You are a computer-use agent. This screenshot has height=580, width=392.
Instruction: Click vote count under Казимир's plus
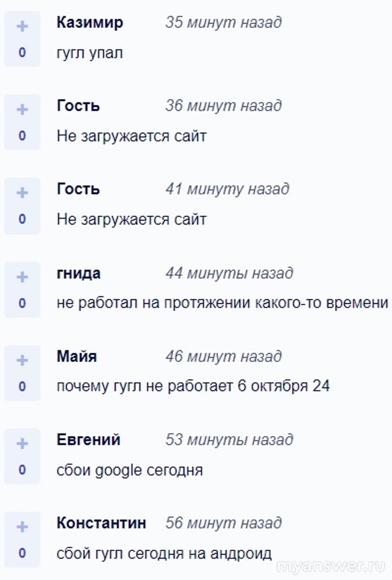click(22, 53)
